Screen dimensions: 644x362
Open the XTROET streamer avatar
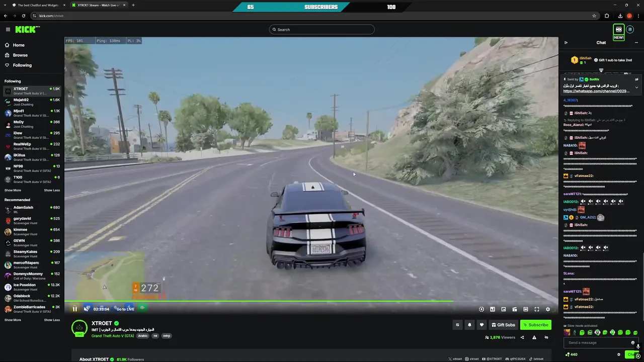pyautogui.click(x=79, y=328)
